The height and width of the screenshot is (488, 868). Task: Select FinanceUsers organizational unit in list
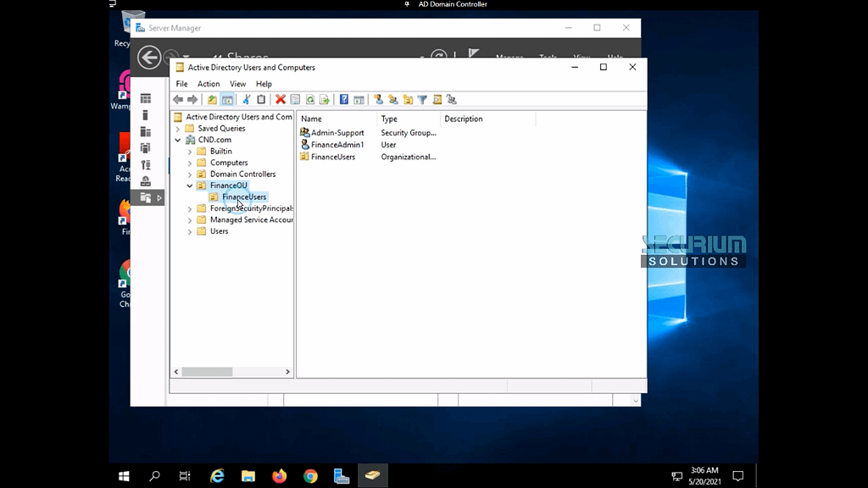(x=328, y=157)
